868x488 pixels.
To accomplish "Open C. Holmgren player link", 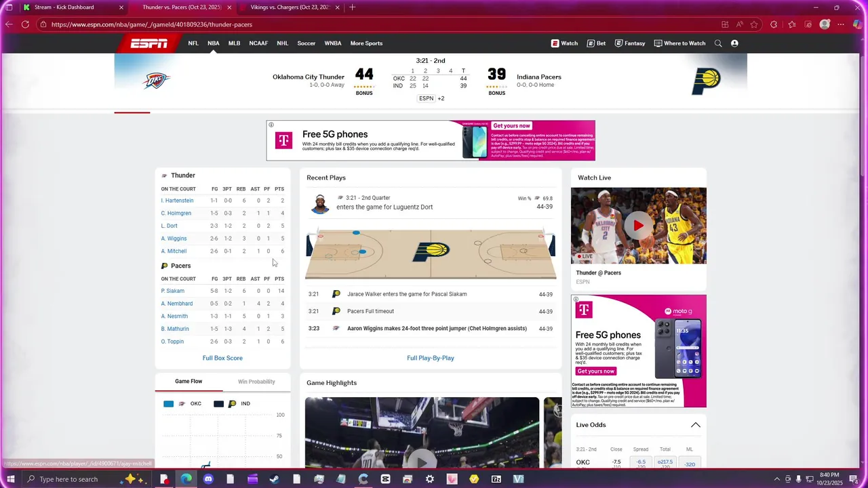I will tap(176, 213).
